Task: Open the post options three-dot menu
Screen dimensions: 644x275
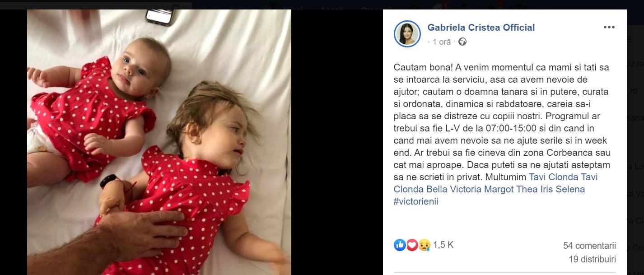Action: pyautogui.click(x=609, y=27)
